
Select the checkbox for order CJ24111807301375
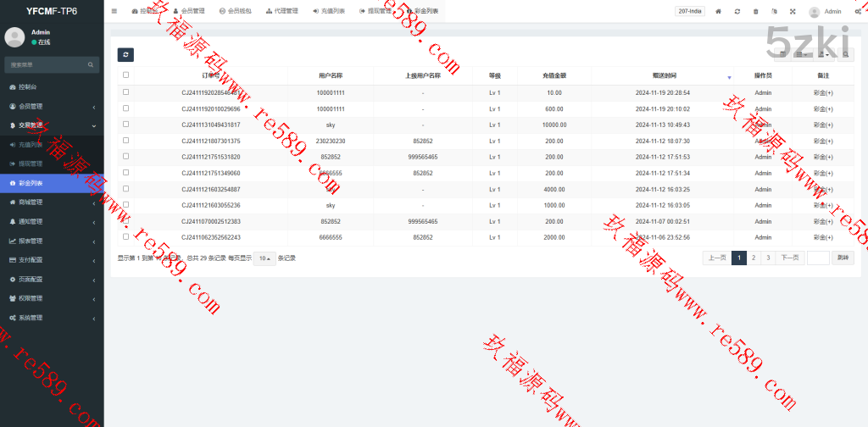tap(125, 141)
